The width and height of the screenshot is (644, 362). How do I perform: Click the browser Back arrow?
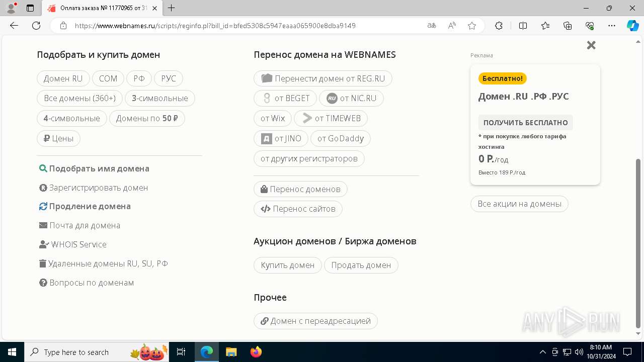[14, 26]
